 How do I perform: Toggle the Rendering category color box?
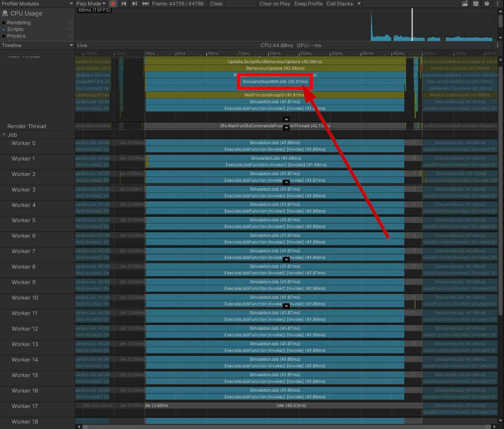[4, 23]
